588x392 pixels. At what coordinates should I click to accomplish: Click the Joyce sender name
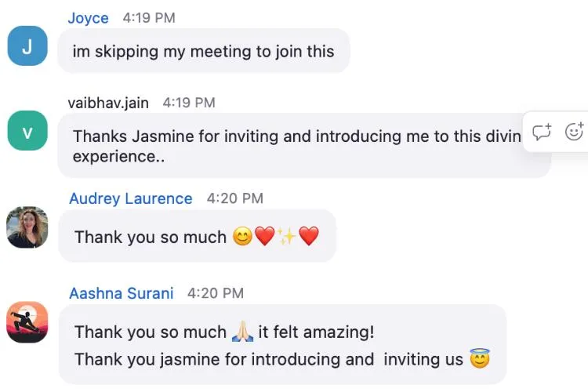(x=87, y=17)
